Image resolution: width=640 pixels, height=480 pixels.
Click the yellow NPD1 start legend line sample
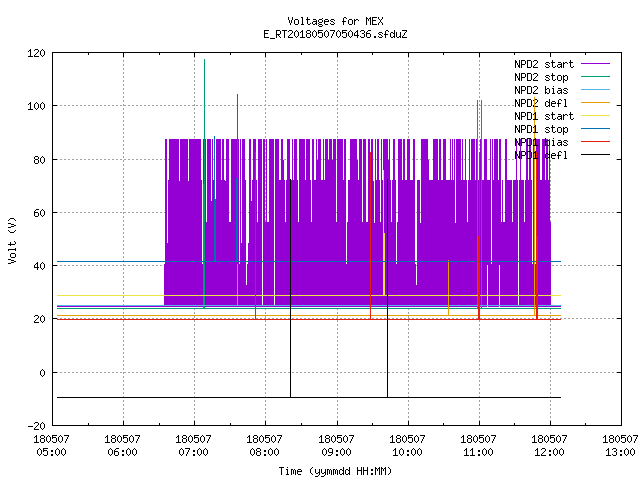pos(596,116)
